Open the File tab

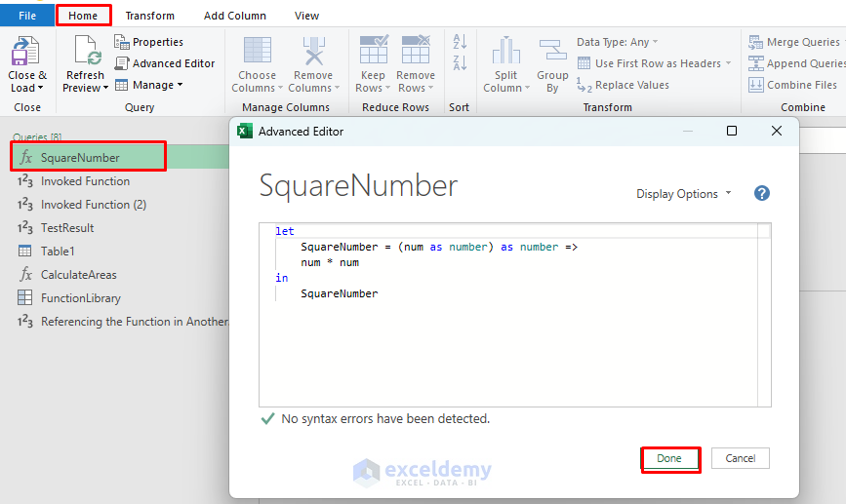pos(27,16)
